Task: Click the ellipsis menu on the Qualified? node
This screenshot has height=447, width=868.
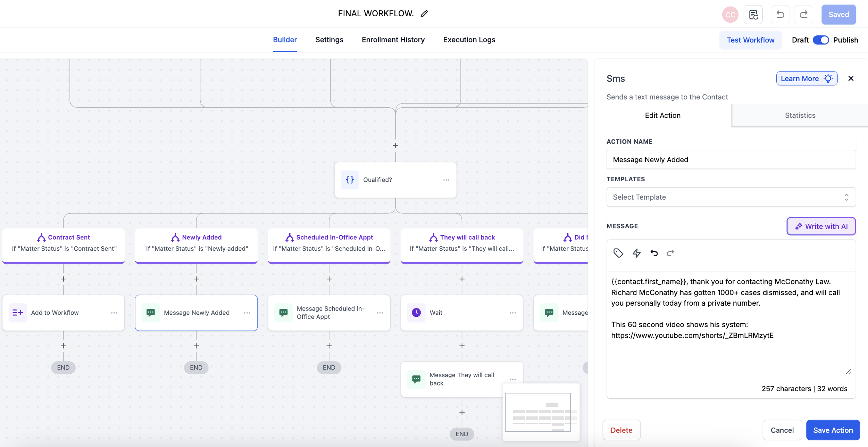Action: 446,180
